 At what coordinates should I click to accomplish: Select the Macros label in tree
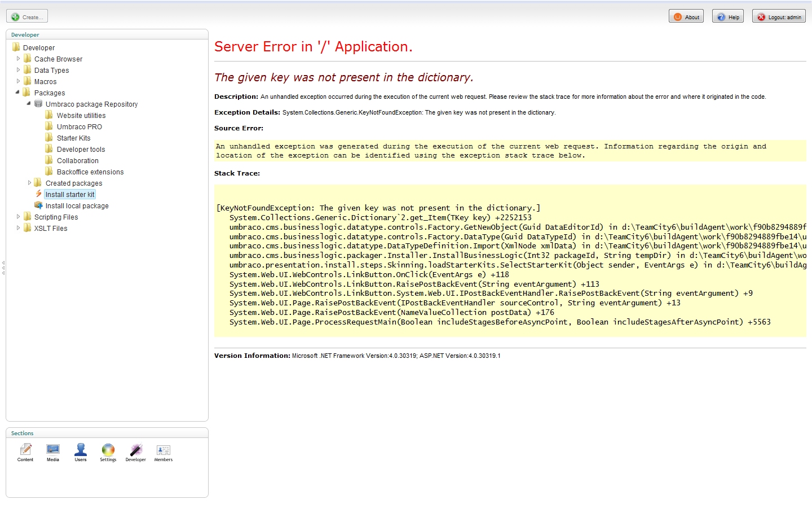(x=45, y=82)
